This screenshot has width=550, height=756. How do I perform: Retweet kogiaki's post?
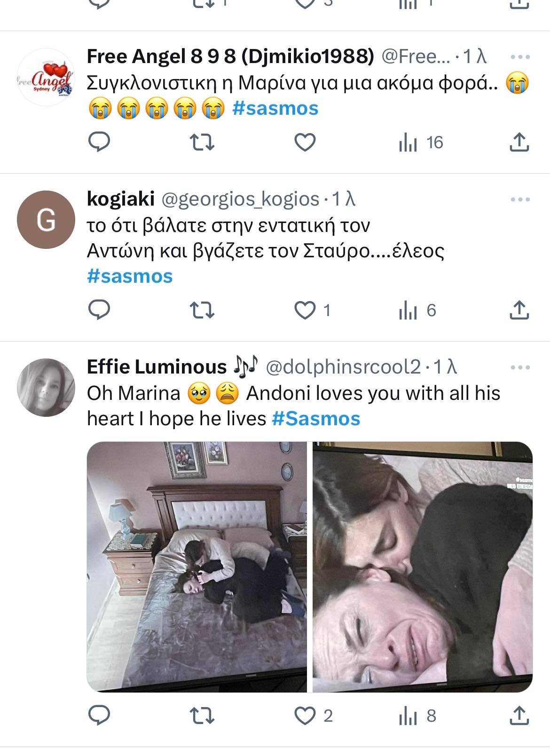coord(202,310)
